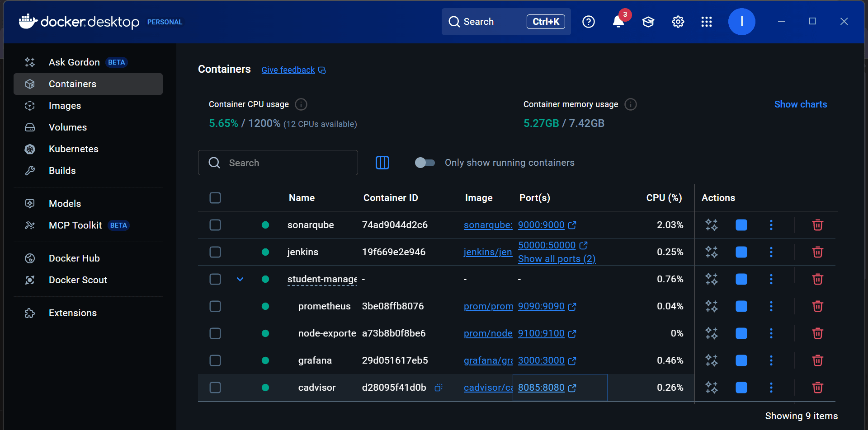Stop the jenkins container
The height and width of the screenshot is (430, 868).
(x=741, y=252)
